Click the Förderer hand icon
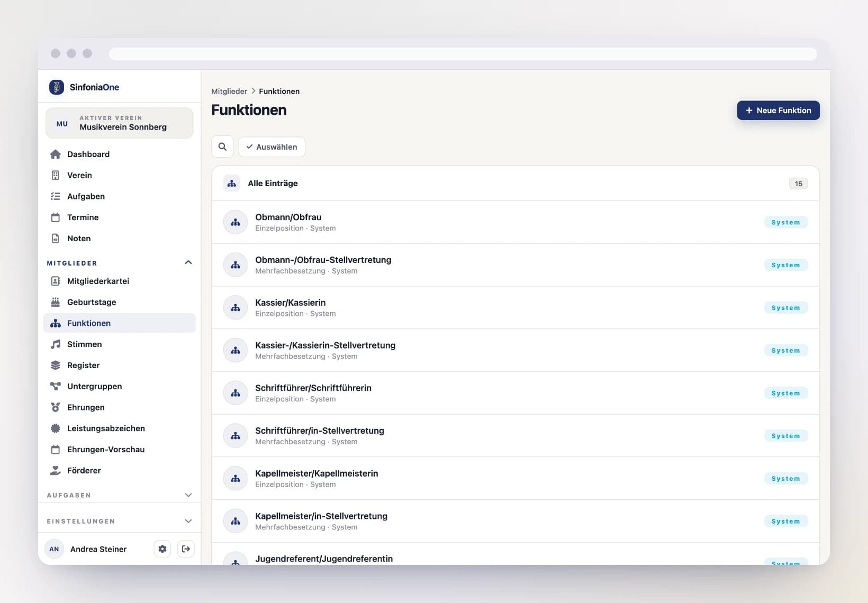The image size is (868, 603). [x=56, y=471]
